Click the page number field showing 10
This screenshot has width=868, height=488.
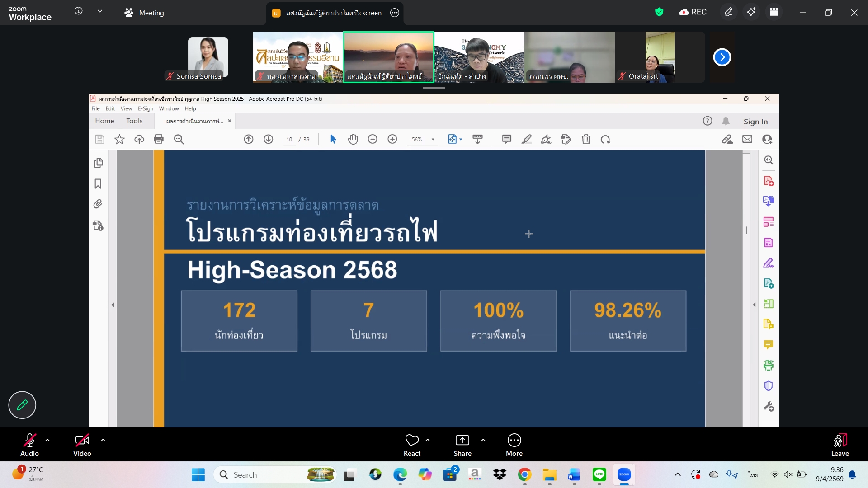point(289,140)
